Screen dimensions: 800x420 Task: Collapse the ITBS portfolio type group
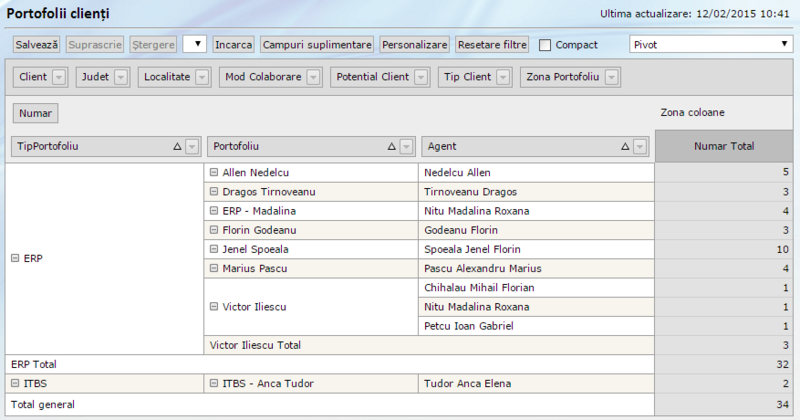click(x=14, y=384)
